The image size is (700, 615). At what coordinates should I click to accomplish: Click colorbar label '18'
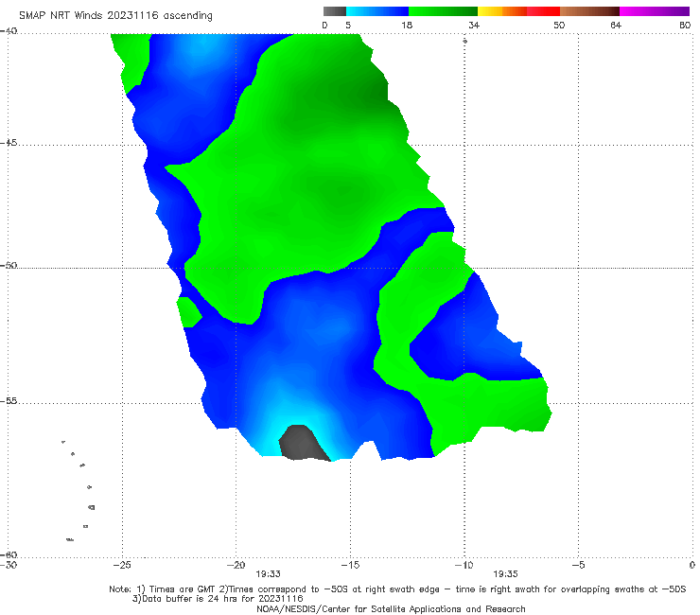tap(407, 26)
